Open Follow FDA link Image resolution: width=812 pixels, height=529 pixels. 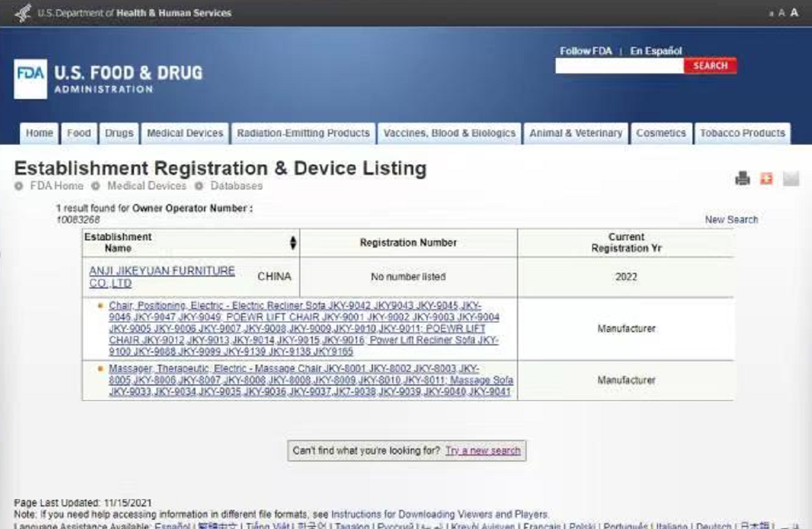tap(586, 51)
